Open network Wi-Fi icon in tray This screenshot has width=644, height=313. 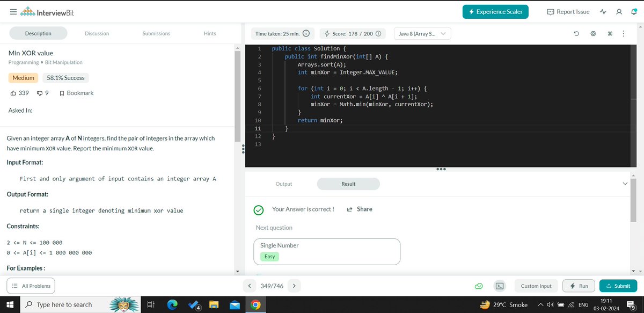[571, 304]
